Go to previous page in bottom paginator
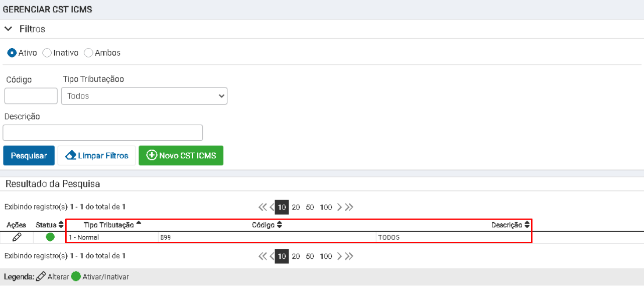Image resolution: width=644 pixels, height=286 pixels. [272, 256]
